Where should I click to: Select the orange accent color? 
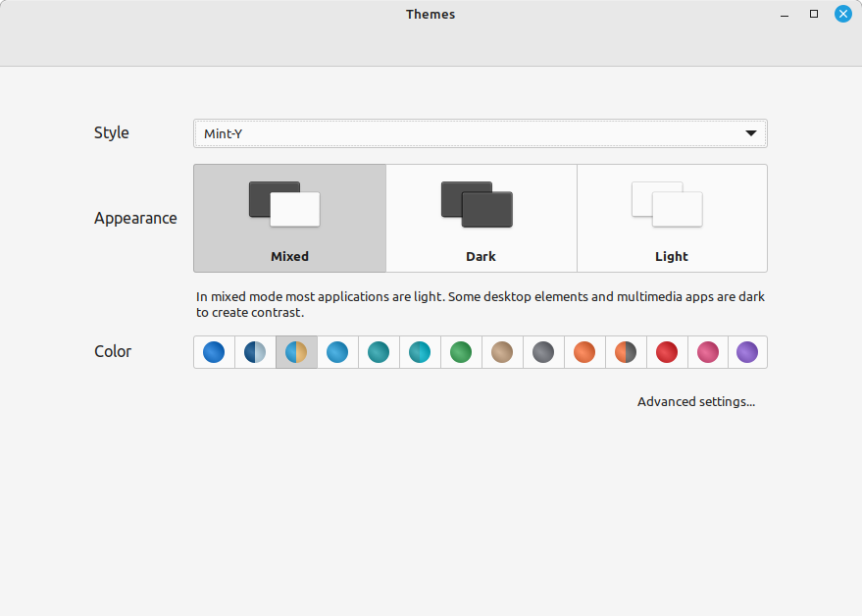pos(584,352)
